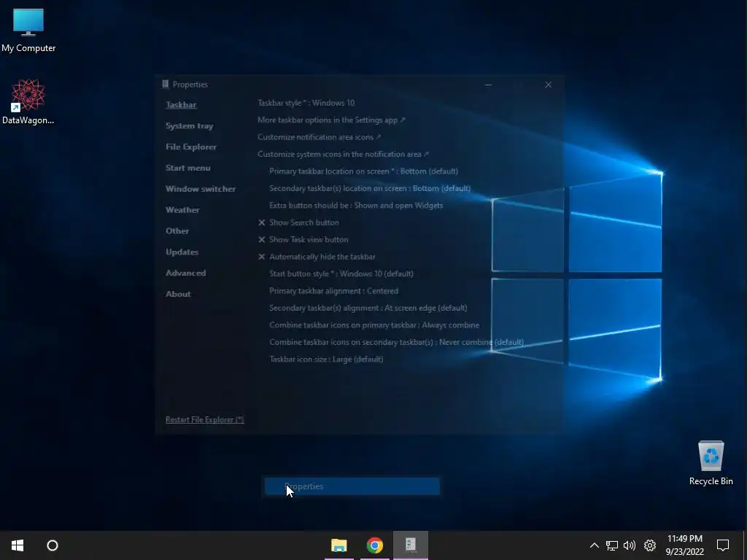Click the Show desktop sliver at taskbar end
Viewport: 747px width, 560px height.
pos(745,545)
